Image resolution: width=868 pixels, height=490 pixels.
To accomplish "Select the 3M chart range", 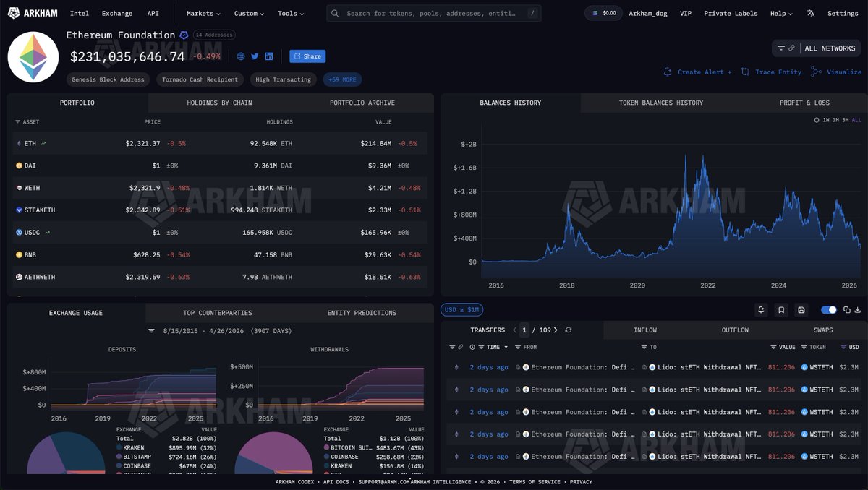I will tap(846, 120).
